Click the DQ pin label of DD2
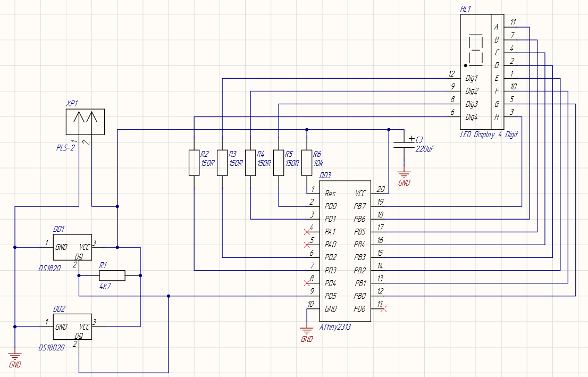Image resolution: width=588 pixels, height=377 pixels. tap(78, 336)
